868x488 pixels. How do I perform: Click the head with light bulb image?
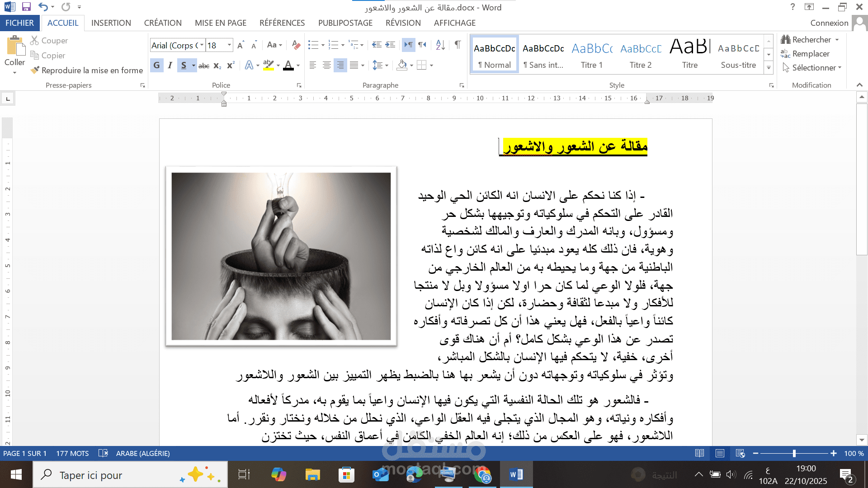[x=281, y=256]
